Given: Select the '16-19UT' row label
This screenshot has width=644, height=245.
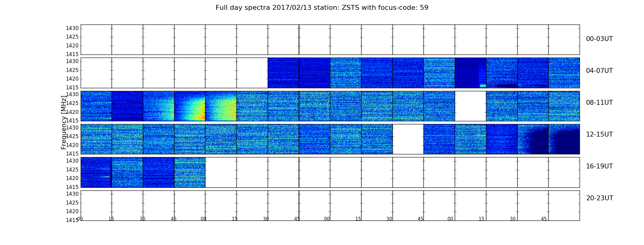Looking at the screenshot, I should pos(599,166).
